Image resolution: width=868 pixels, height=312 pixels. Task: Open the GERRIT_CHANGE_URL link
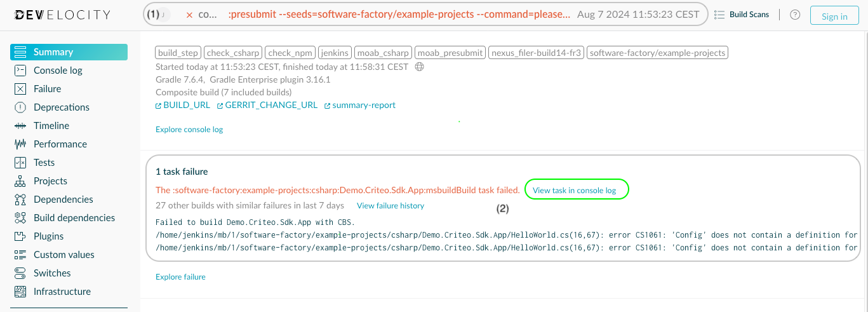pyautogui.click(x=270, y=105)
